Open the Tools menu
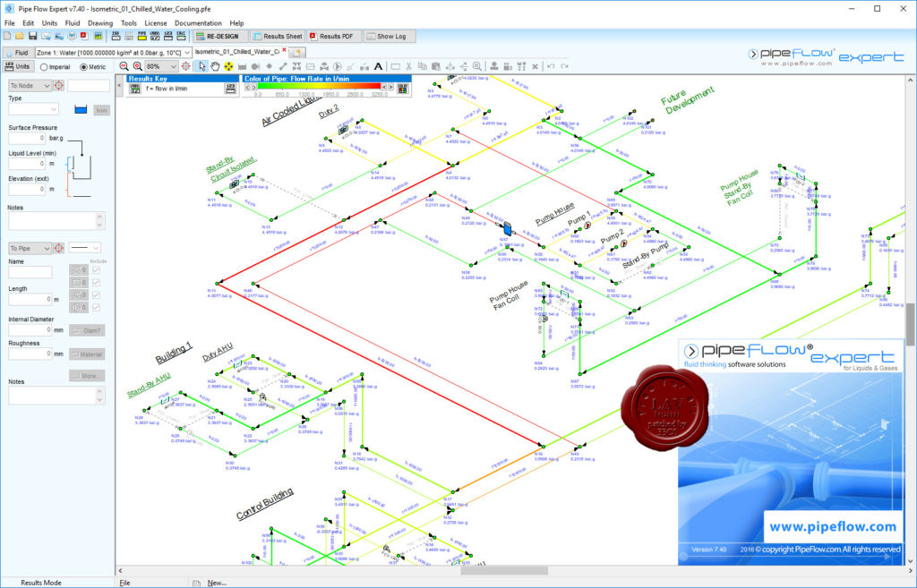 [x=129, y=22]
